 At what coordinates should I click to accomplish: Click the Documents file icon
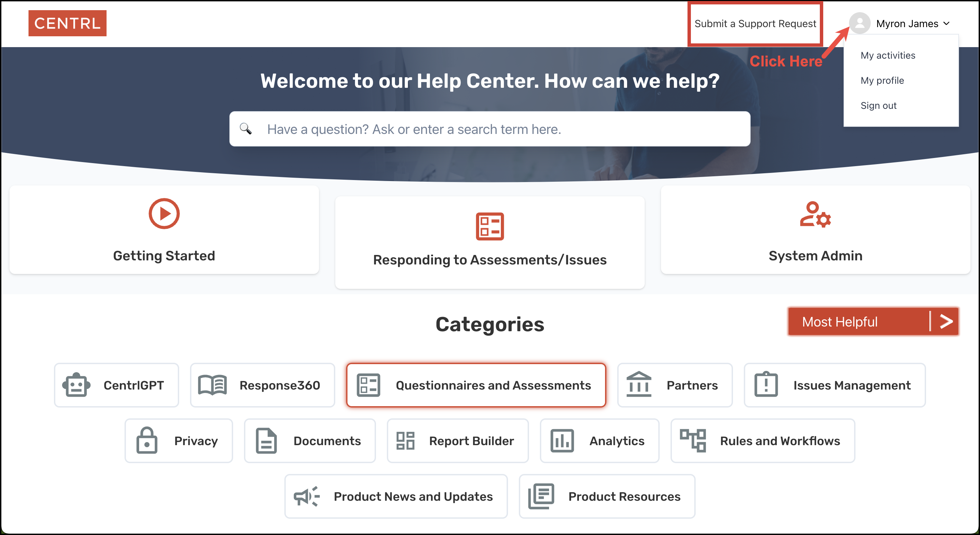(266, 441)
